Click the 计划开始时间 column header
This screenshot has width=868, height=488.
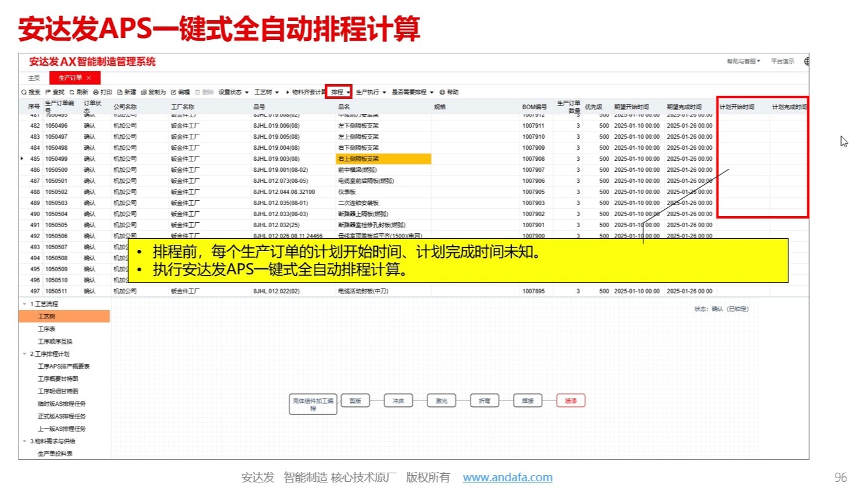point(737,107)
